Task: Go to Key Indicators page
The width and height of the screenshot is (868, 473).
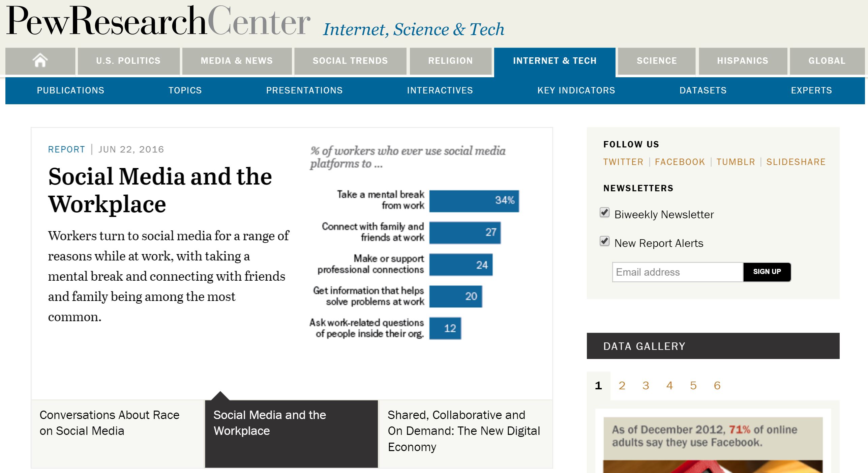Action: 576,90
